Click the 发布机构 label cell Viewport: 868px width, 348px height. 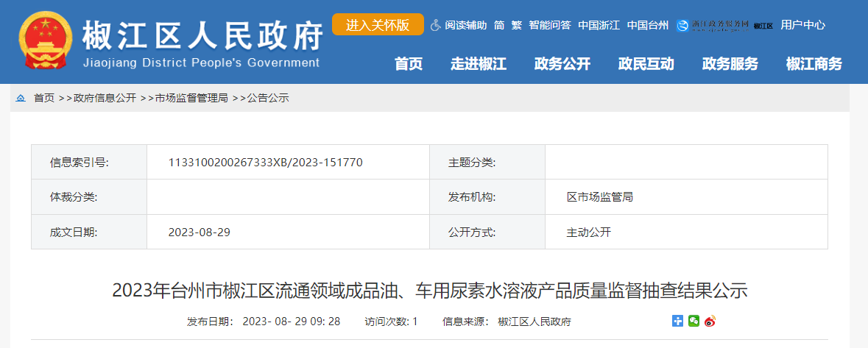487,197
